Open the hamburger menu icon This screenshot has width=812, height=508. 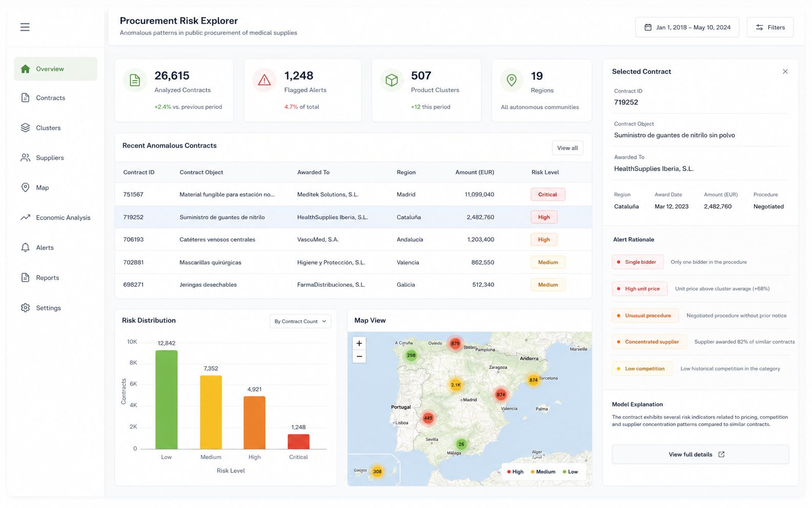pos(25,27)
